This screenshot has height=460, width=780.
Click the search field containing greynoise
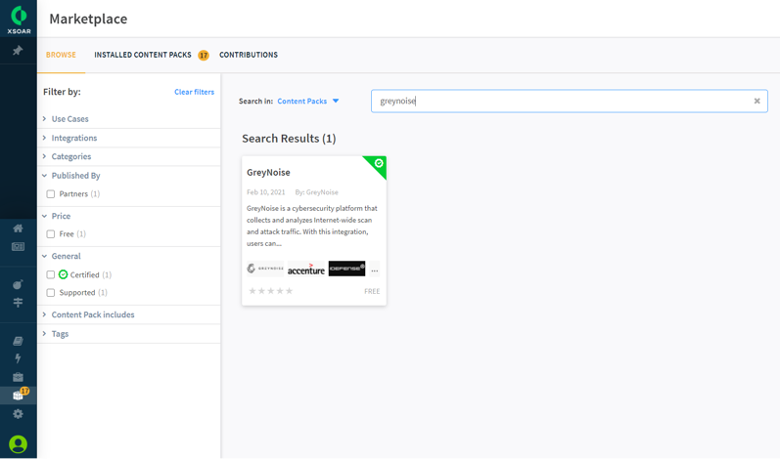click(x=569, y=101)
